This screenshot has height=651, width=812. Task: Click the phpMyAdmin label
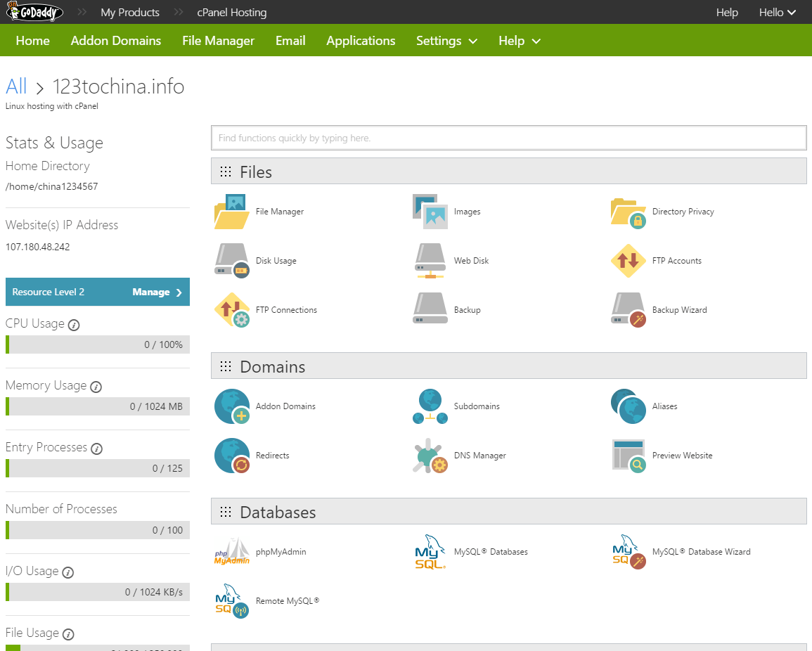(x=281, y=552)
